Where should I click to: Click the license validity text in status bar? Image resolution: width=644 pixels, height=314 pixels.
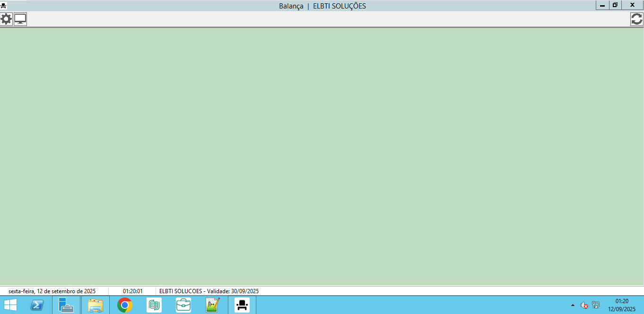click(x=209, y=291)
